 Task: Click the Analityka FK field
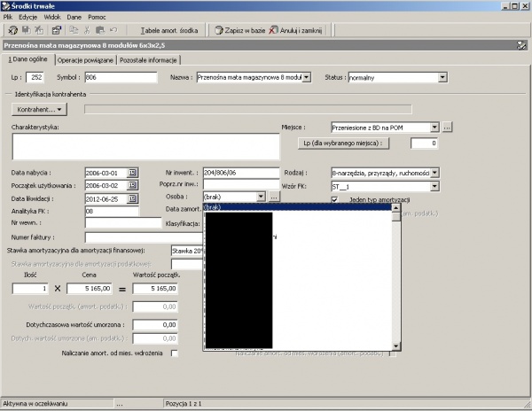pos(112,212)
